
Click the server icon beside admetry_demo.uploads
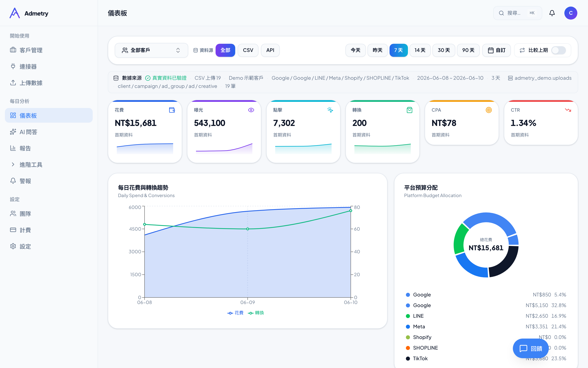pos(510,78)
